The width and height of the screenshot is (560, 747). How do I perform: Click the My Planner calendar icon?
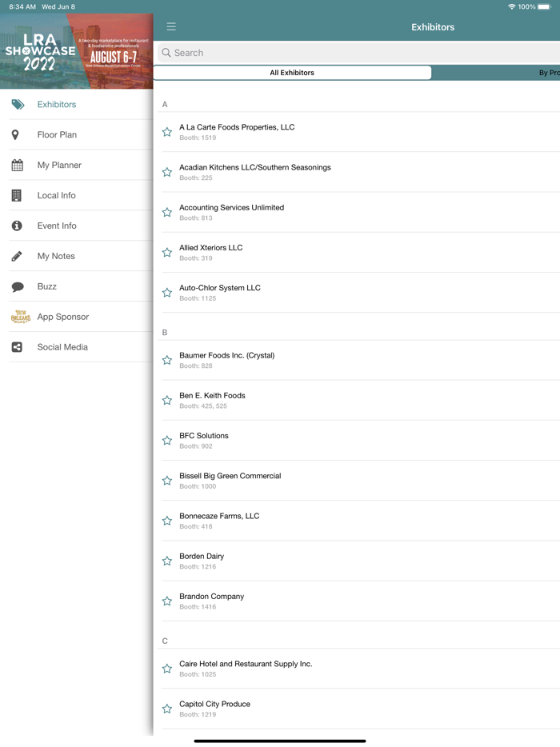[17, 166]
